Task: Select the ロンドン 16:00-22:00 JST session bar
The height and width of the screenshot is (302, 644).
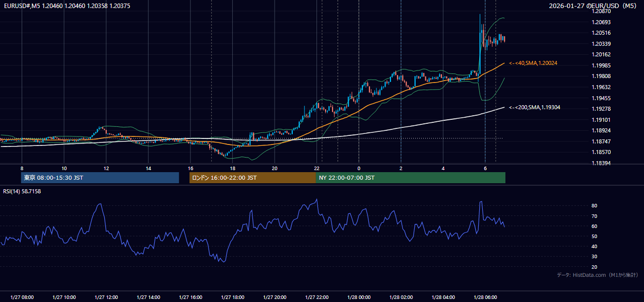Action: click(x=252, y=178)
